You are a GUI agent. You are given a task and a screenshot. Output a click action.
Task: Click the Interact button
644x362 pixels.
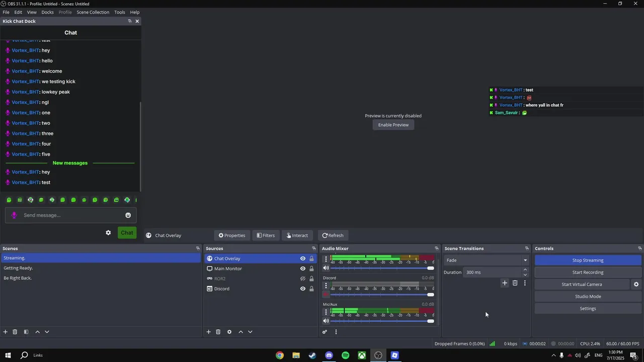click(297, 235)
